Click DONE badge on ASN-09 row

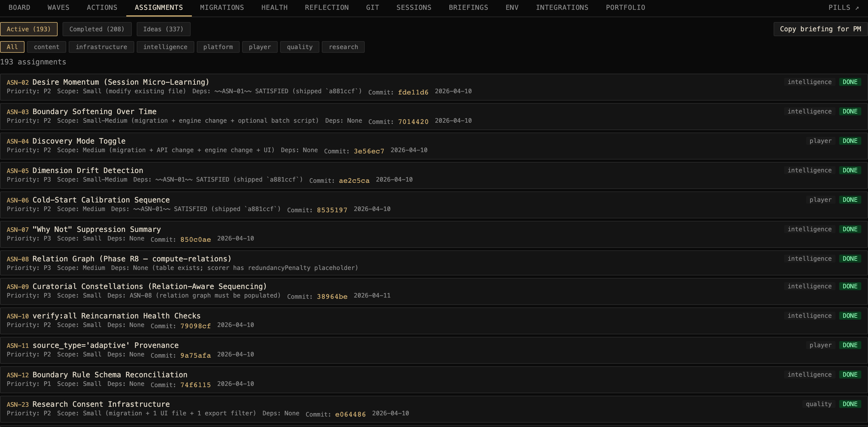click(x=850, y=286)
